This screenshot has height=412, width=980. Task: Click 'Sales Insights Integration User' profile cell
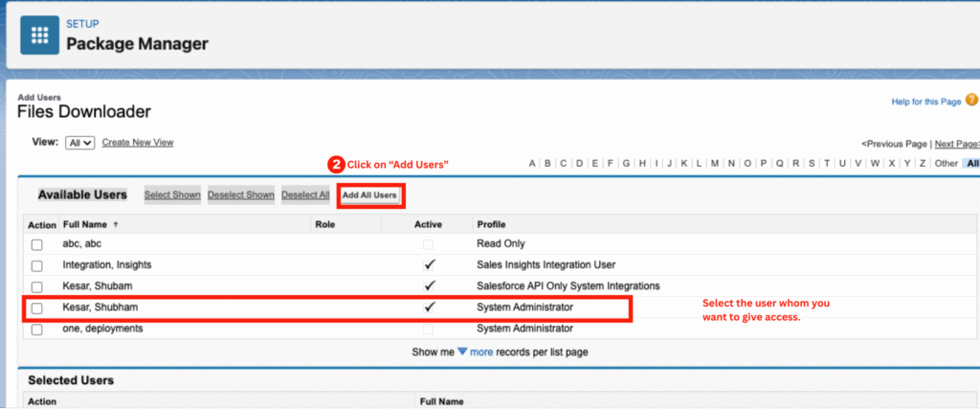click(546, 264)
